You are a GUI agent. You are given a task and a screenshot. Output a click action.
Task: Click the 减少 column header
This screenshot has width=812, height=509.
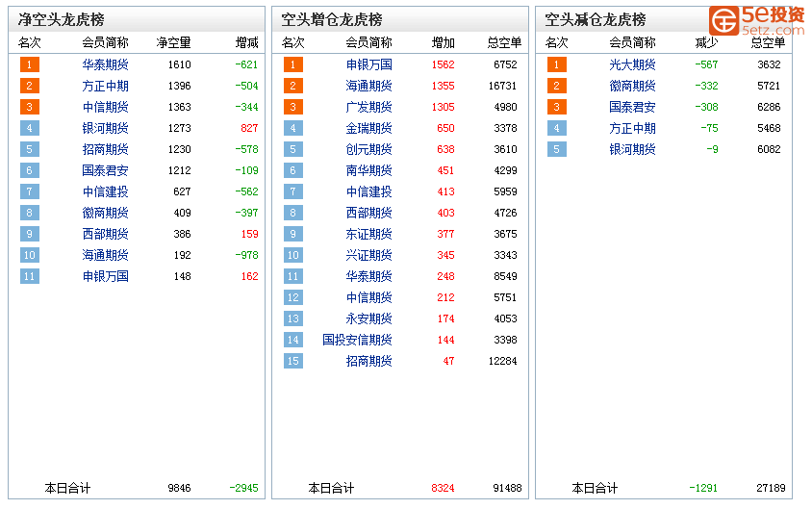[706, 43]
